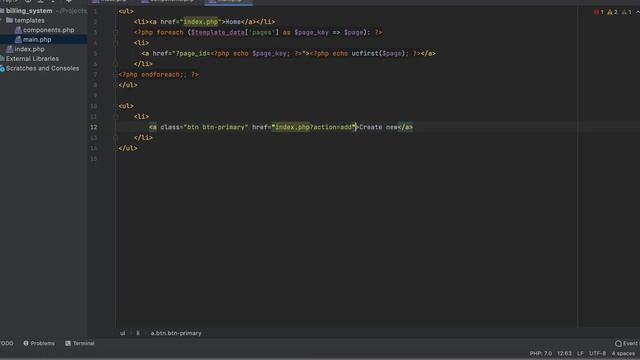Select main.php in the project tree
640x360 pixels.
point(37,40)
